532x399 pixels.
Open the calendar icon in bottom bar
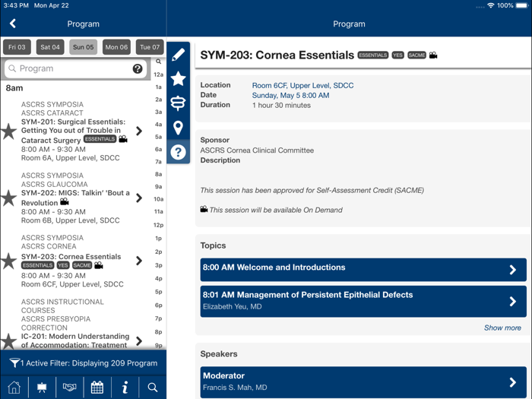(x=97, y=387)
